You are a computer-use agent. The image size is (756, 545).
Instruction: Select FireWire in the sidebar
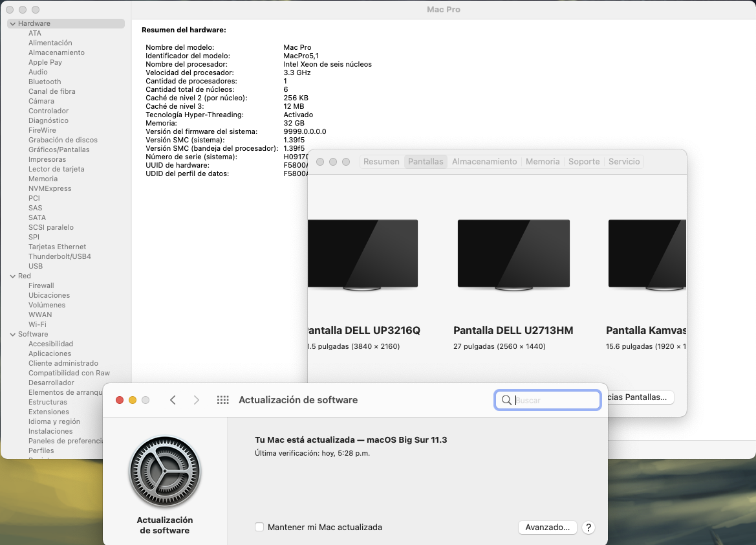42,130
